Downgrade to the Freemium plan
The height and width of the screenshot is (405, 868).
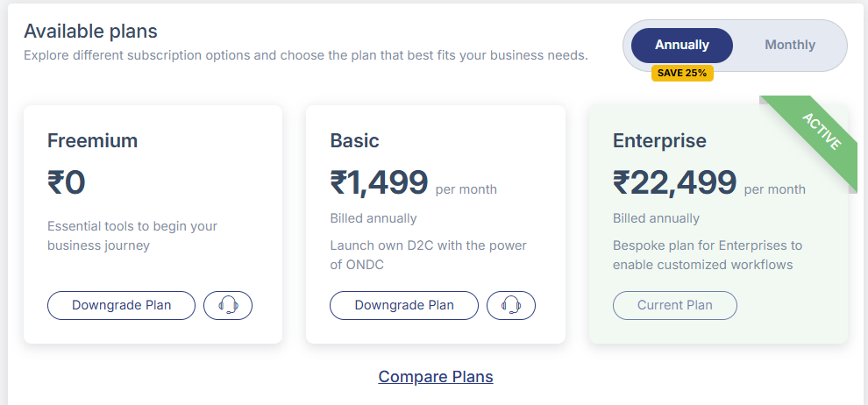pyautogui.click(x=121, y=305)
